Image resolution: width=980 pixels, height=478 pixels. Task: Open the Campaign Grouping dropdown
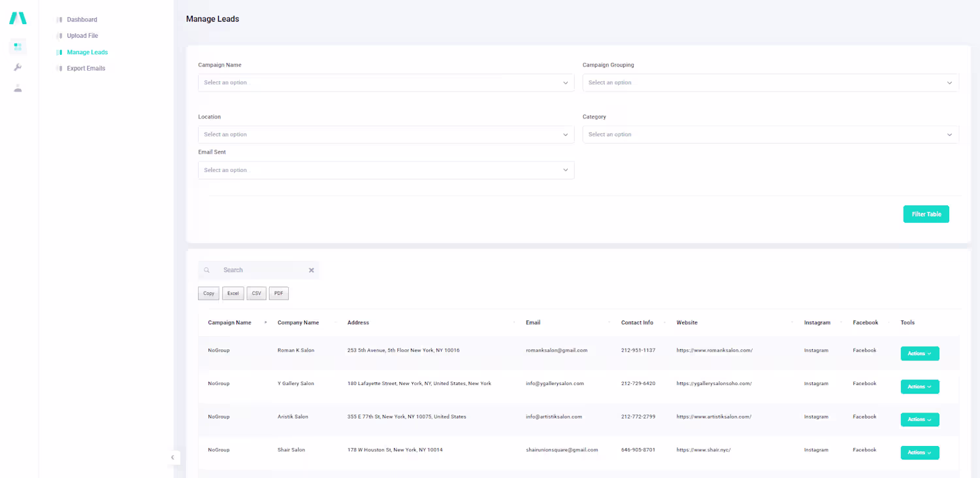[x=771, y=83]
